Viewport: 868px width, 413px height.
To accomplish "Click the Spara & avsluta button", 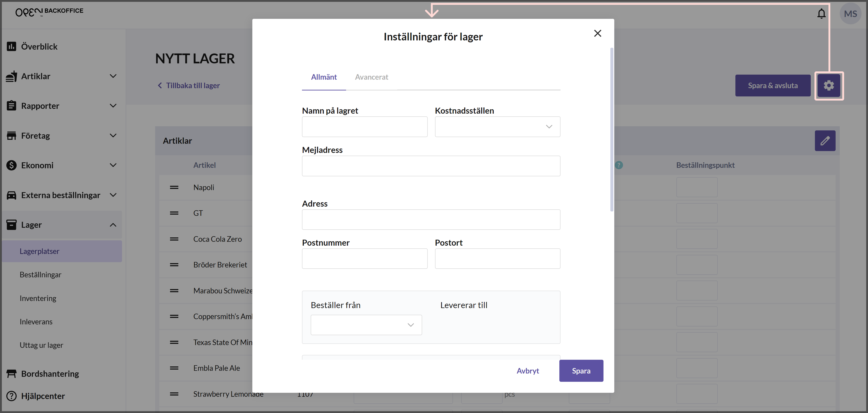I will click(x=773, y=85).
